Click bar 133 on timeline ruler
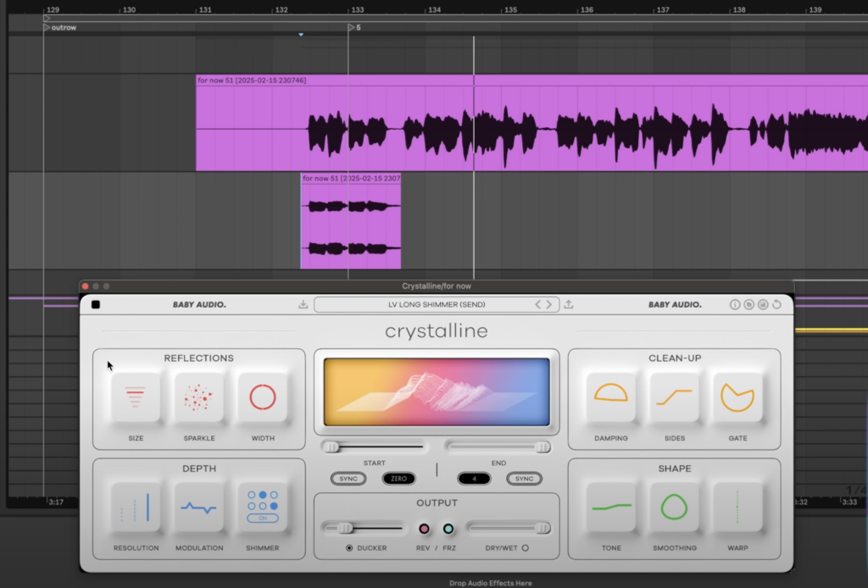This screenshot has height=588, width=868. pos(358,10)
